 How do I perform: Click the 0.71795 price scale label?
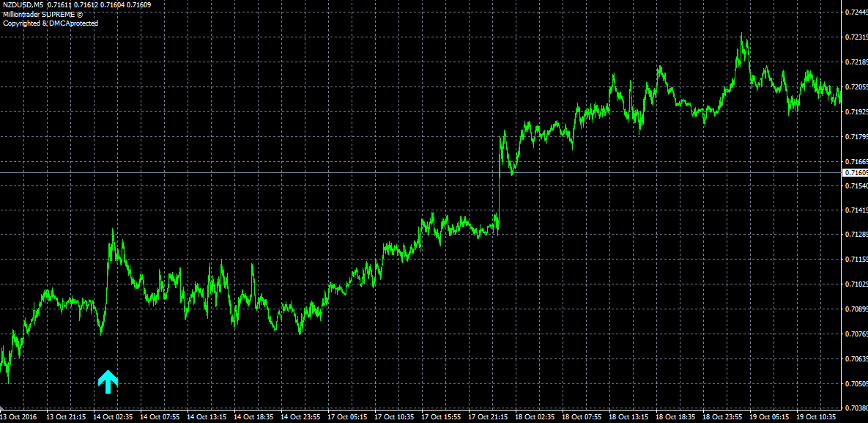click(857, 136)
